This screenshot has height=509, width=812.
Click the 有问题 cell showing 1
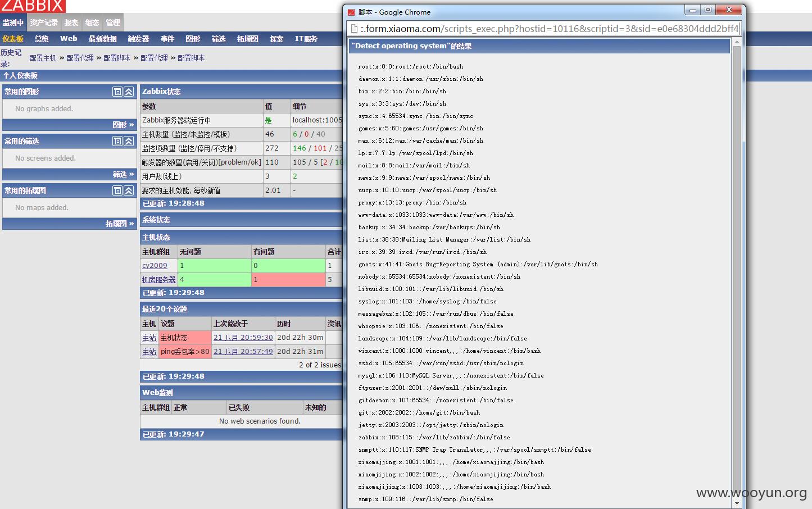tap(288, 279)
